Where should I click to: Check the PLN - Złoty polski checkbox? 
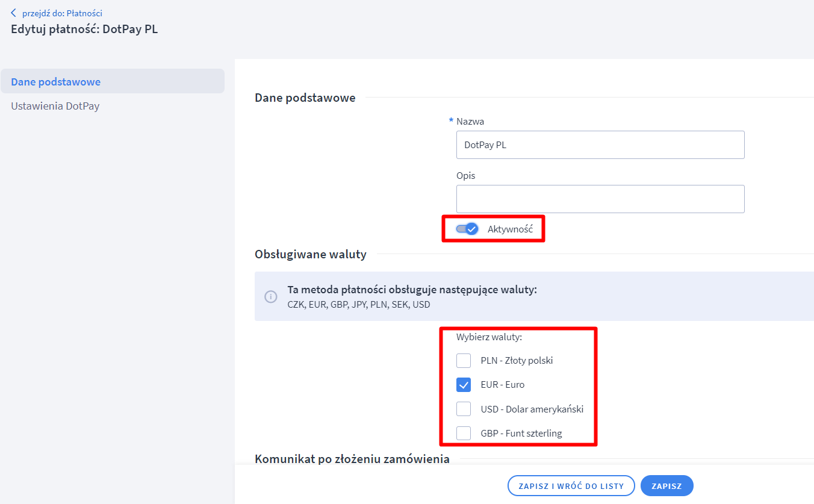pos(464,361)
